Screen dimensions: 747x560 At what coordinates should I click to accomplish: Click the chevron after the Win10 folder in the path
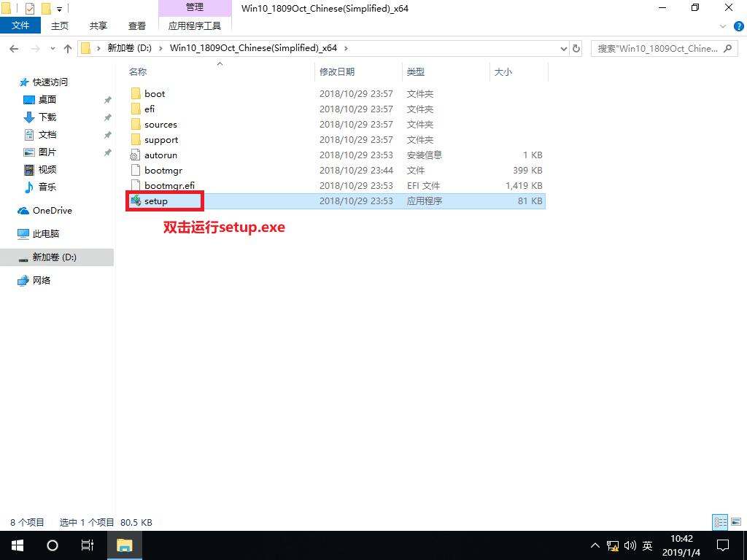click(x=346, y=48)
